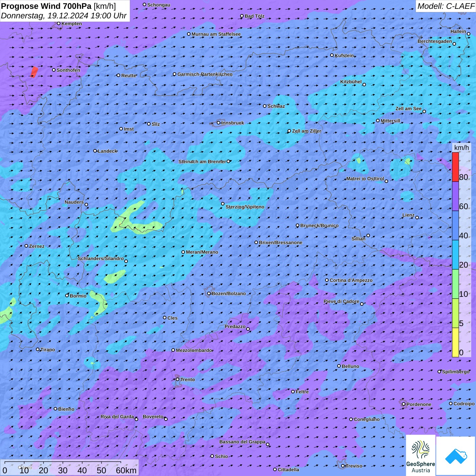Click the red wind marker near Sonthofen
This screenshot has width=476, height=476.
coord(34,72)
